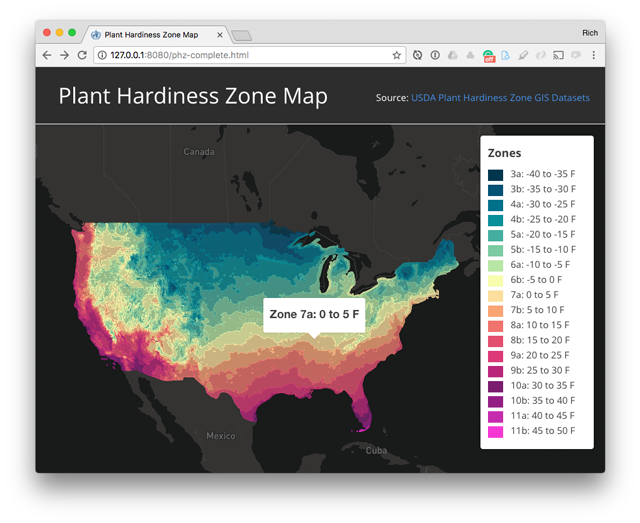Bookmark this page with the star icon

[x=397, y=55]
